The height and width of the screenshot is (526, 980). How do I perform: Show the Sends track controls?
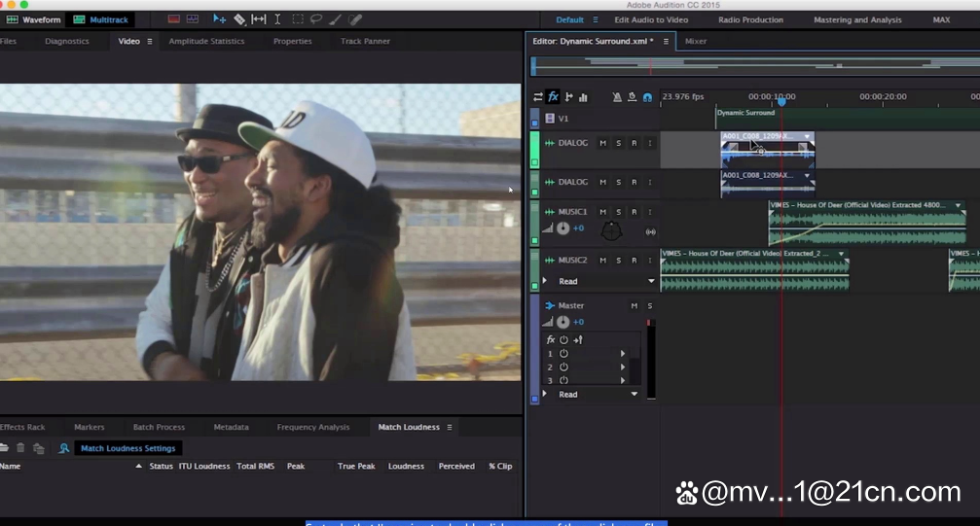pos(568,97)
